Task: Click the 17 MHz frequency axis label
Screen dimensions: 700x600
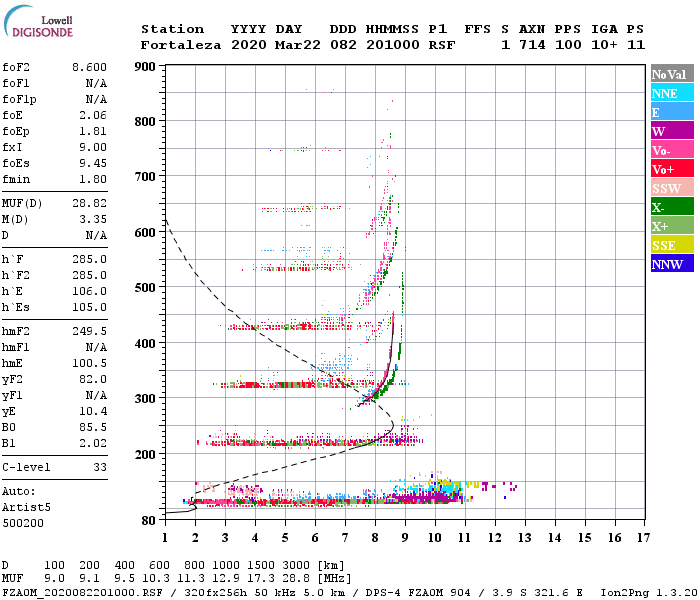Action: [643, 538]
